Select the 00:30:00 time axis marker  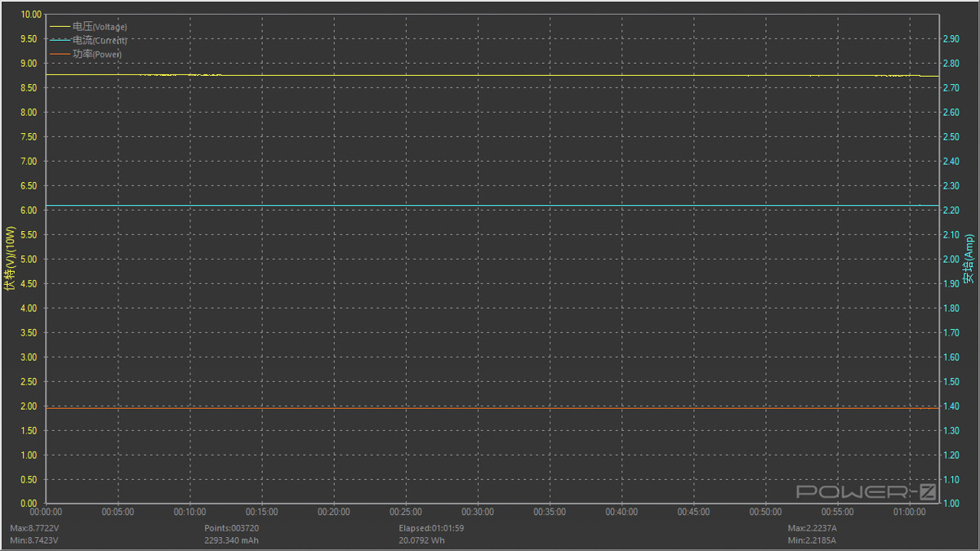point(478,512)
